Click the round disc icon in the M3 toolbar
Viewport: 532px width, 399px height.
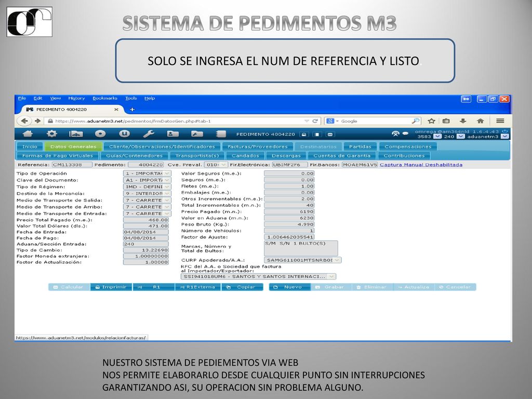click(100, 134)
